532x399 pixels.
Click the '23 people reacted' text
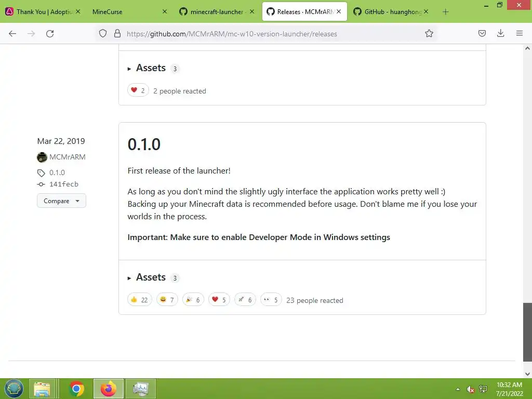[x=314, y=300]
